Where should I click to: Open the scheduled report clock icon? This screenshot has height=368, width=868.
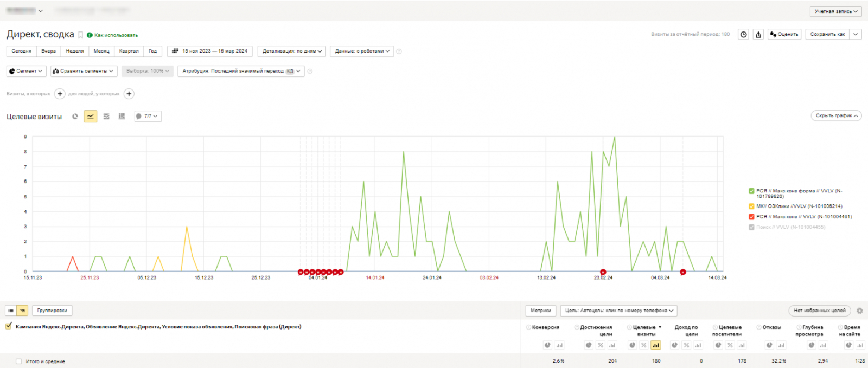(x=744, y=34)
